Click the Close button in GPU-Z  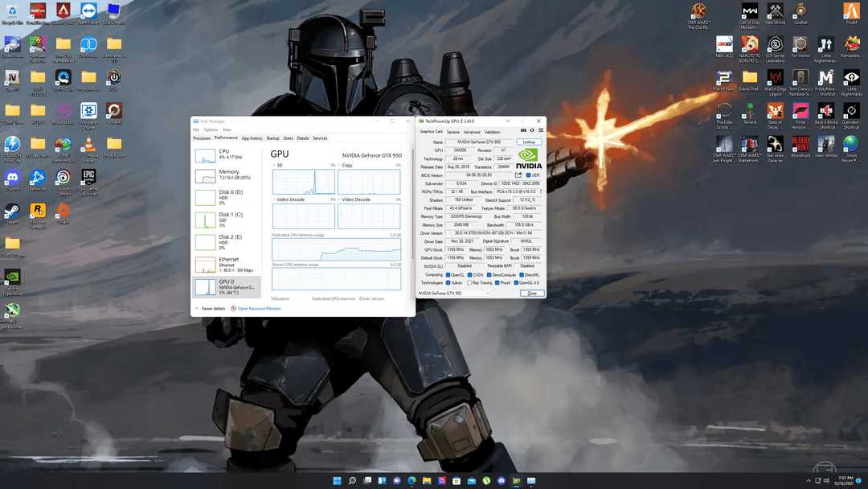[532, 293]
